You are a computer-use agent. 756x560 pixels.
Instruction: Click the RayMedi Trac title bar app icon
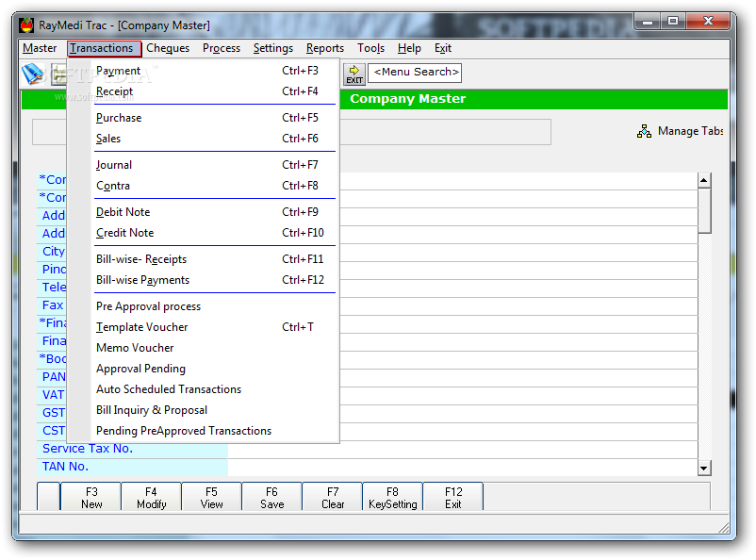pos(27,25)
